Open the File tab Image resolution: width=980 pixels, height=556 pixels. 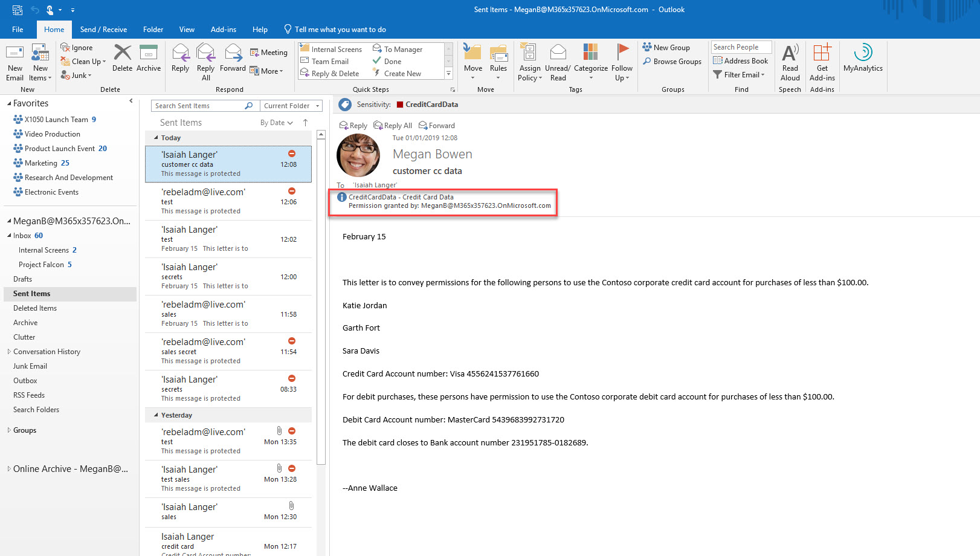tap(18, 30)
